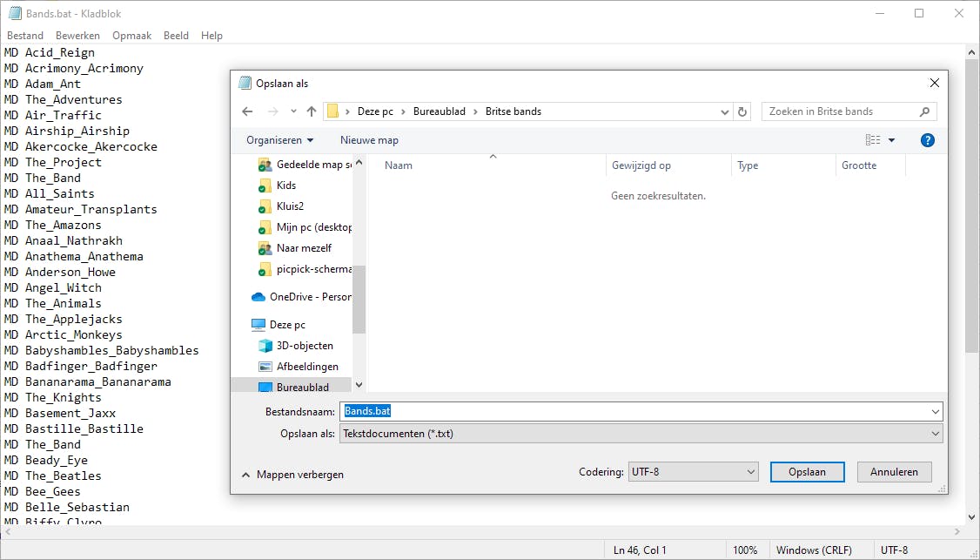Click chevron after Deze pc in path
The width and height of the screenshot is (980, 560).
coord(404,111)
